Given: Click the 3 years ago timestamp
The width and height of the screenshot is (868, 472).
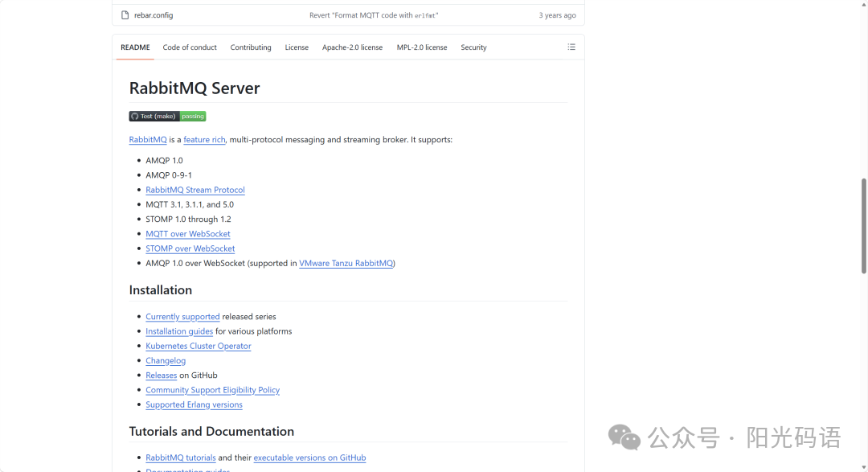Looking at the screenshot, I should pyautogui.click(x=558, y=15).
